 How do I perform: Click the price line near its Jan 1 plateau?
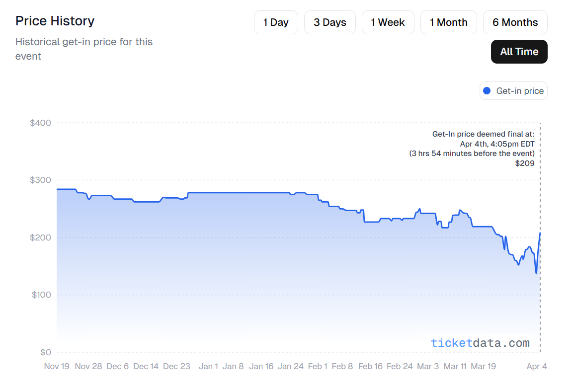[x=209, y=193]
